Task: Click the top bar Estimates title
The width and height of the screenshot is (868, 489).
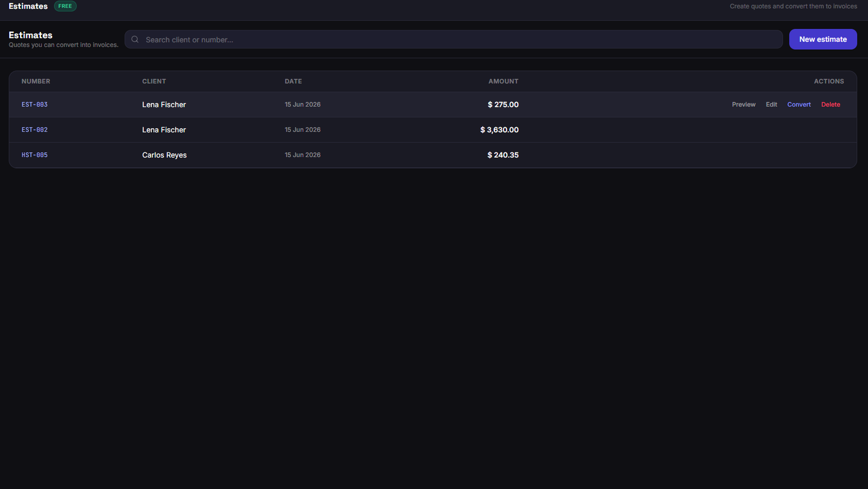Action: (x=28, y=6)
